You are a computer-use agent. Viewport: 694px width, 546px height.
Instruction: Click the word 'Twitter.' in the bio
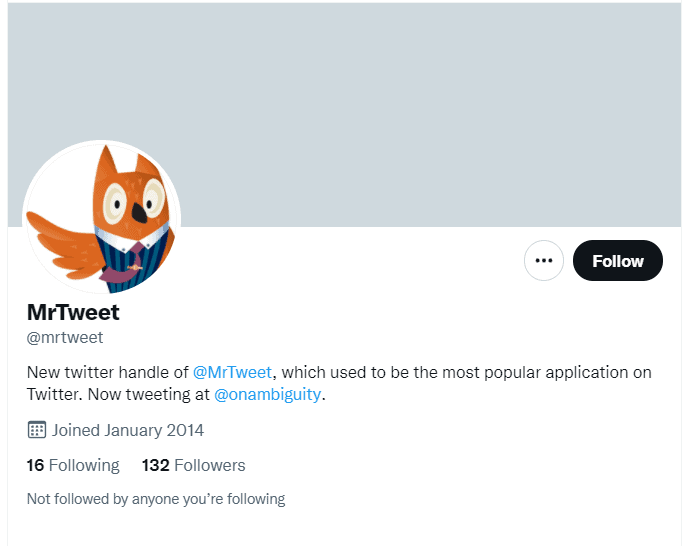point(55,394)
